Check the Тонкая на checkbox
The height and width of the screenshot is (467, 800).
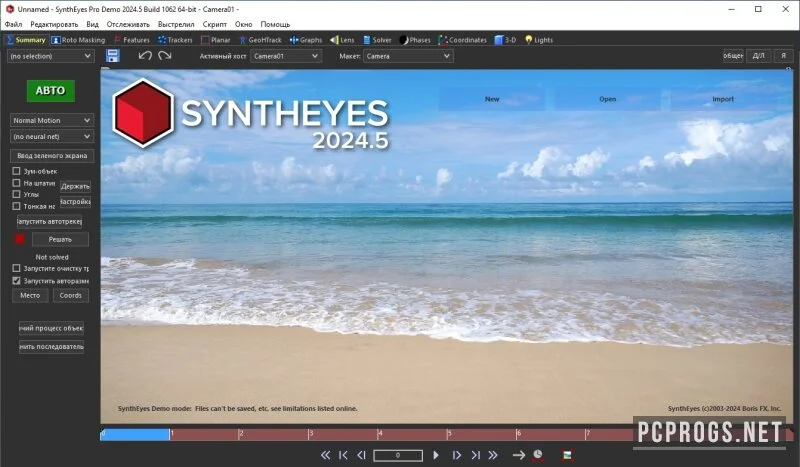[16, 206]
